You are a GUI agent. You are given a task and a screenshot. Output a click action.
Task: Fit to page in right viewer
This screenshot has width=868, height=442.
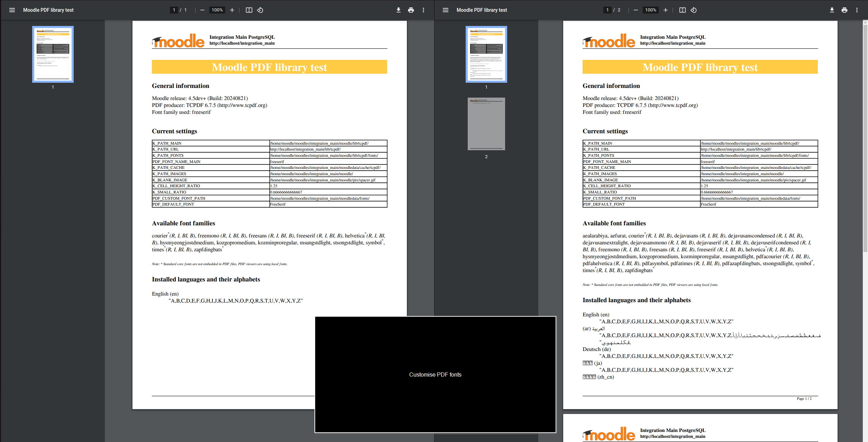click(683, 10)
